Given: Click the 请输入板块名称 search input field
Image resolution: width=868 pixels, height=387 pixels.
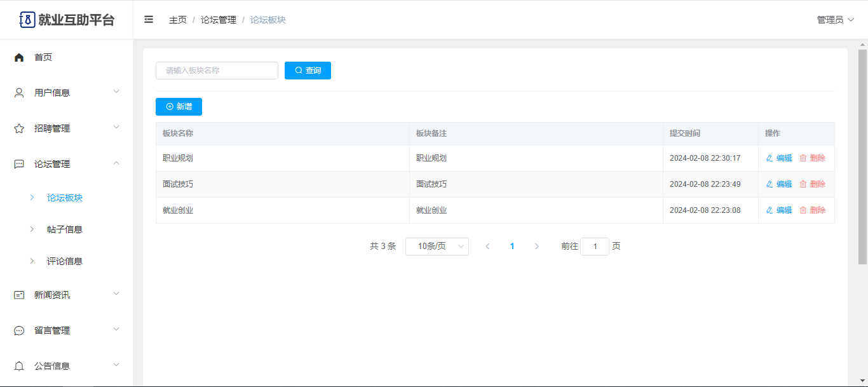Looking at the screenshot, I should pyautogui.click(x=217, y=71).
